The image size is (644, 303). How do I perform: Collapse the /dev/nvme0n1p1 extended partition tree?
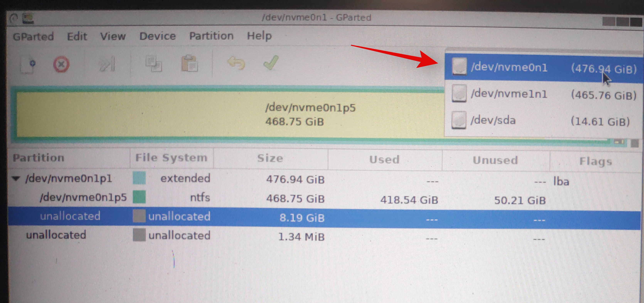tap(16, 178)
